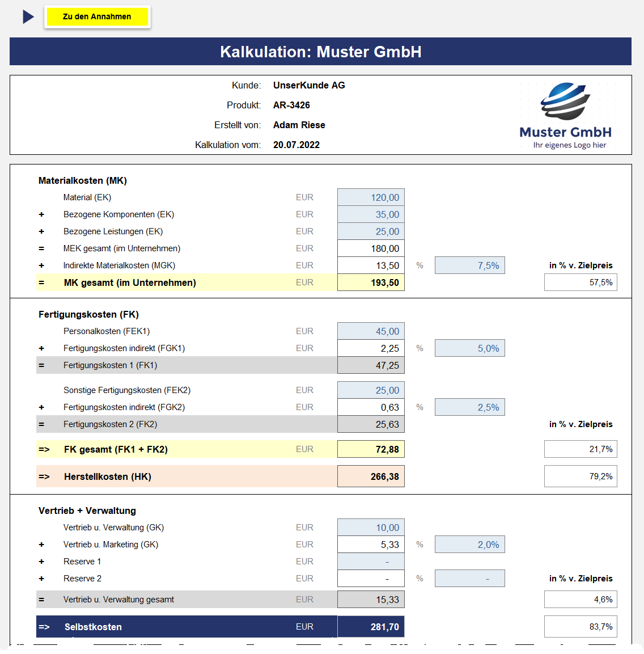This screenshot has width=644, height=654.
Task: Select the Reserve 1 input cell
Action: tap(371, 562)
